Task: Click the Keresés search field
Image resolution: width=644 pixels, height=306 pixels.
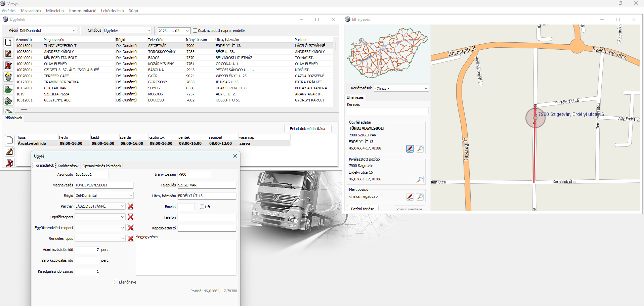Action: point(387,111)
